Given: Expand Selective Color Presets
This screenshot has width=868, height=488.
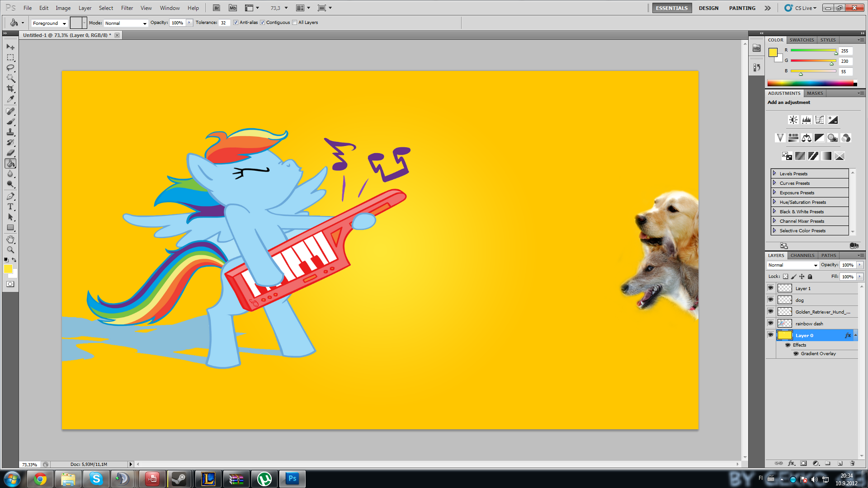Looking at the screenshot, I should click(x=774, y=230).
